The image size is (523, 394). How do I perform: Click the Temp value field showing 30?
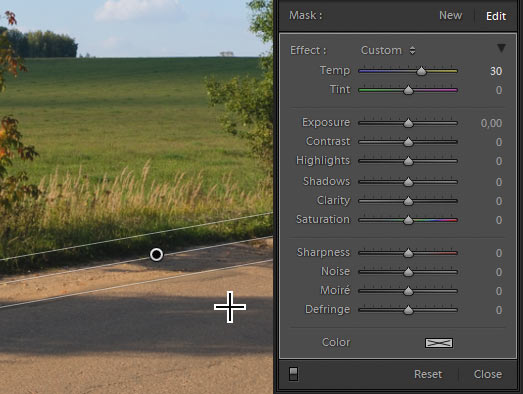click(496, 71)
